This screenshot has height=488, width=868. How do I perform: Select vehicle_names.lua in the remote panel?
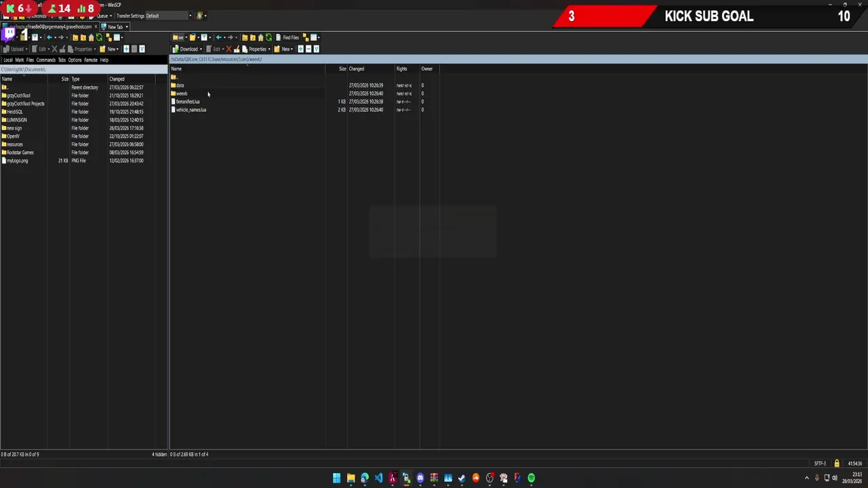(x=191, y=110)
